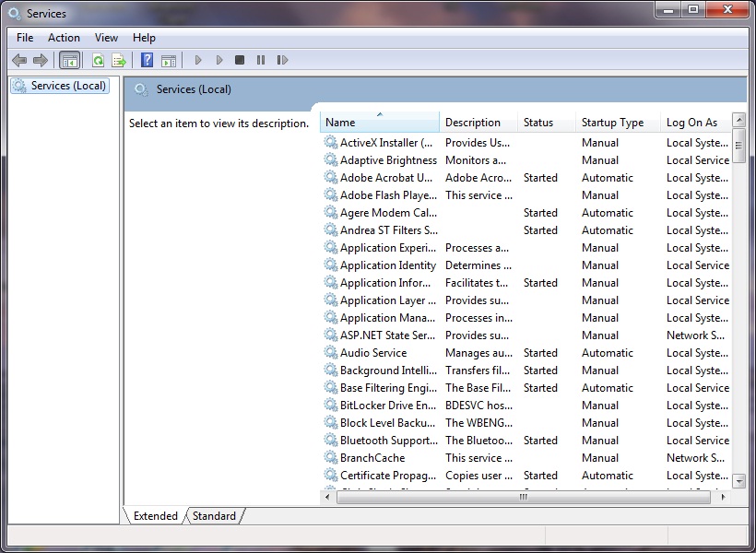Click the Restart Service toolbar icon

pos(282,61)
